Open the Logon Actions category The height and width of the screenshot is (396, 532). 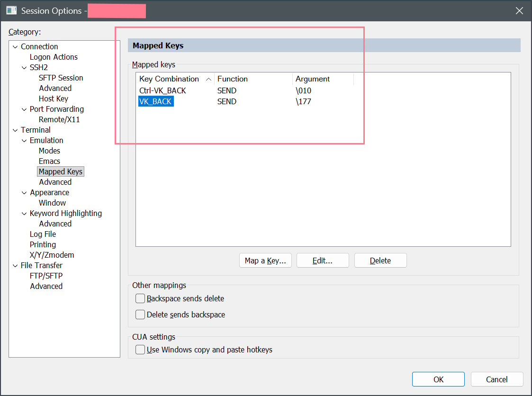point(54,57)
